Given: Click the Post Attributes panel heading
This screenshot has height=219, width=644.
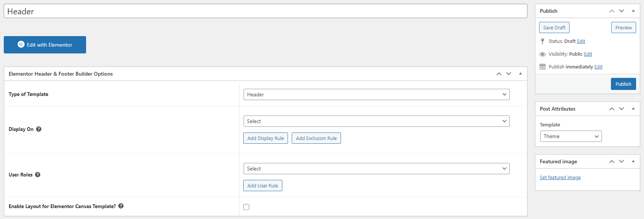Looking at the screenshot, I should point(558,109).
